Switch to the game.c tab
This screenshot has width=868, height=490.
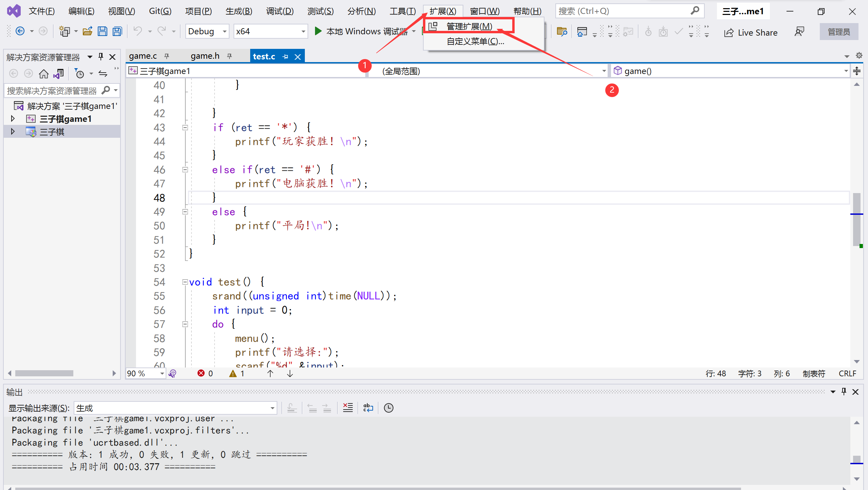(143, 56)
